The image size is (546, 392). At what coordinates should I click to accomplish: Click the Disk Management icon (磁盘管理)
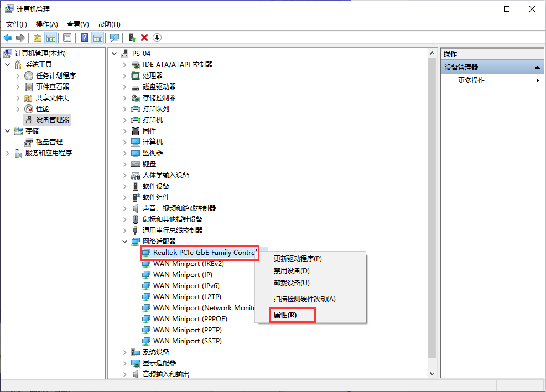tap(29, 142)
